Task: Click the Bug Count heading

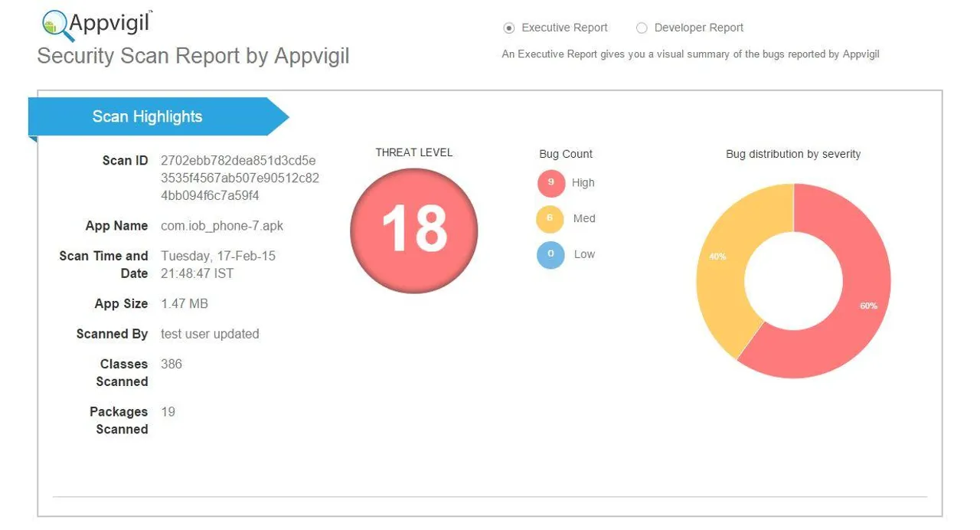Action: click(x=566, y=154)
